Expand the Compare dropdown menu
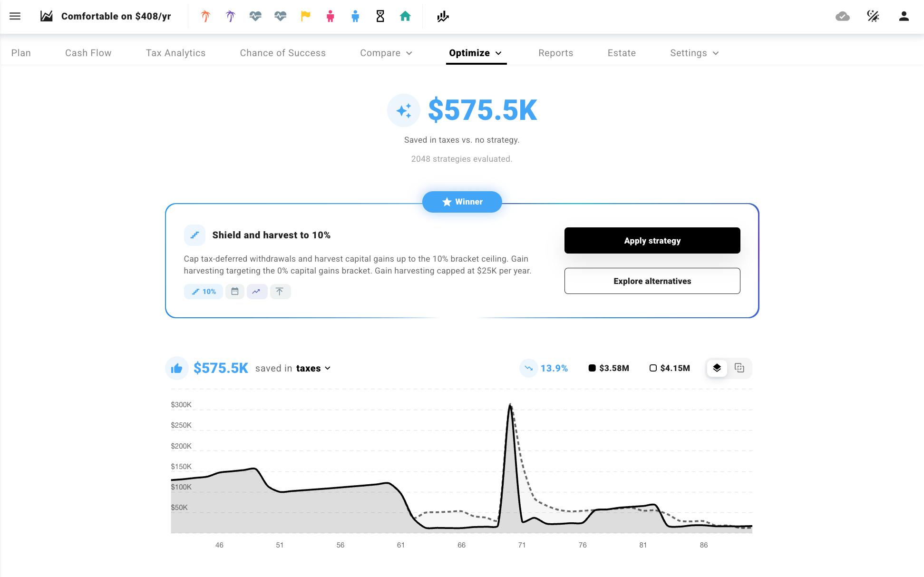This screenshot has height=577, width=924. coord(386,53)
